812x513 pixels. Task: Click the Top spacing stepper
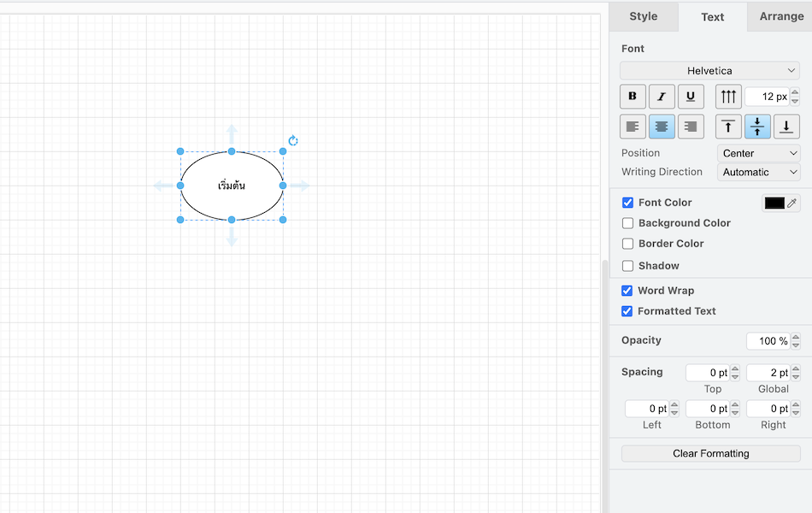[x=735, y=373]
